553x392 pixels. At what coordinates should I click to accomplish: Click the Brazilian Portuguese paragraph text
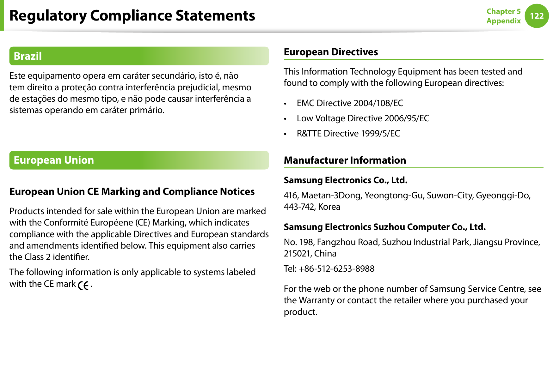[130, 93]
